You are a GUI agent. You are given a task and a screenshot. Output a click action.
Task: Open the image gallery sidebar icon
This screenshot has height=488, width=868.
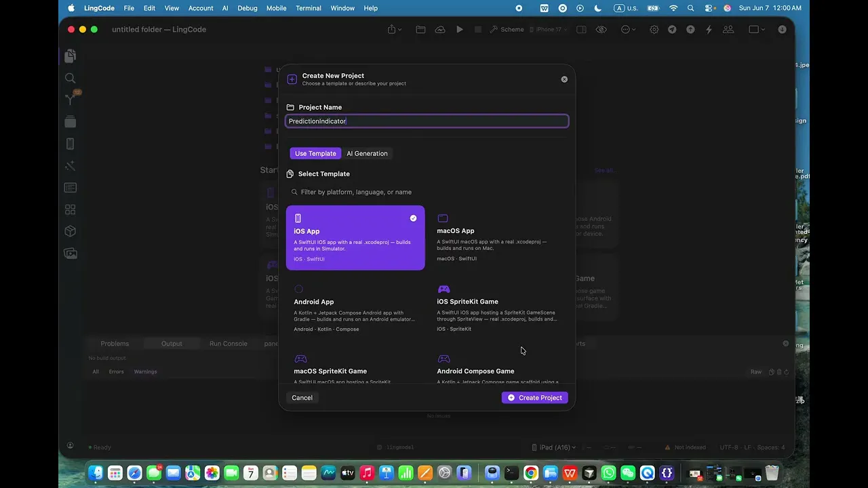click(x=70, y=253)
